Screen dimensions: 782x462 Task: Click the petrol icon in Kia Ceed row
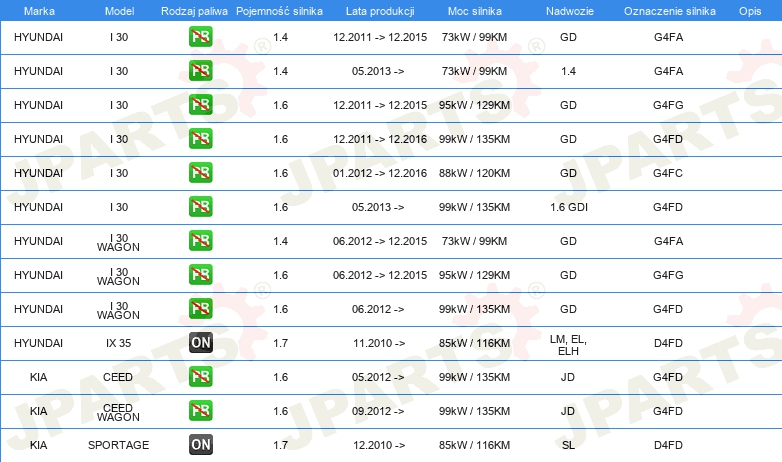[200, 377]
